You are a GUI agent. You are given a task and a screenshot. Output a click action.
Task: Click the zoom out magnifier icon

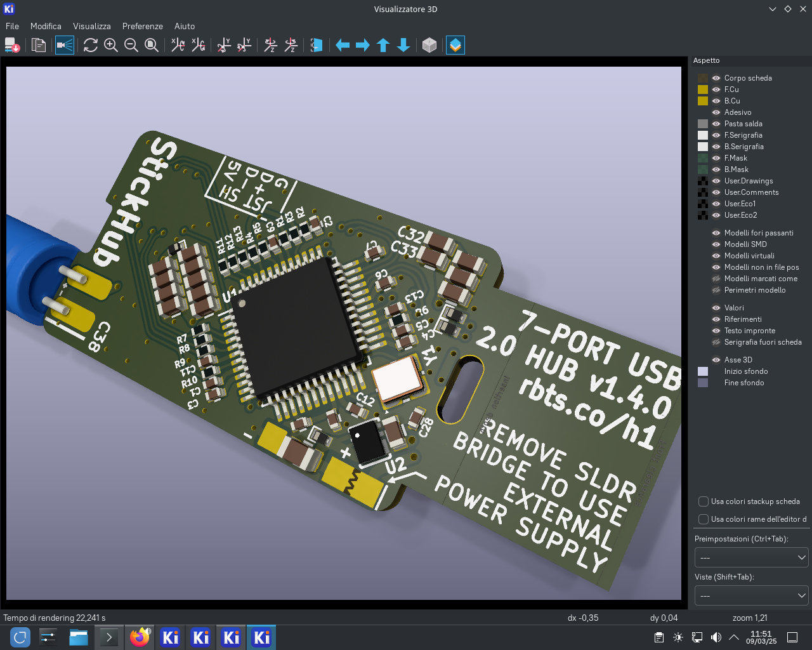(x=131, y=45)
